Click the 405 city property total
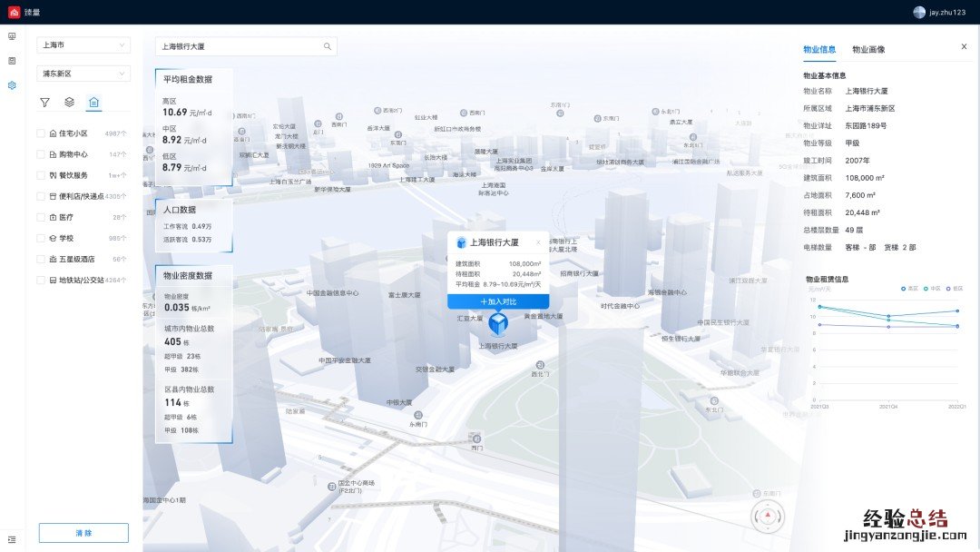The image size is (980, 552). (172, 342)
